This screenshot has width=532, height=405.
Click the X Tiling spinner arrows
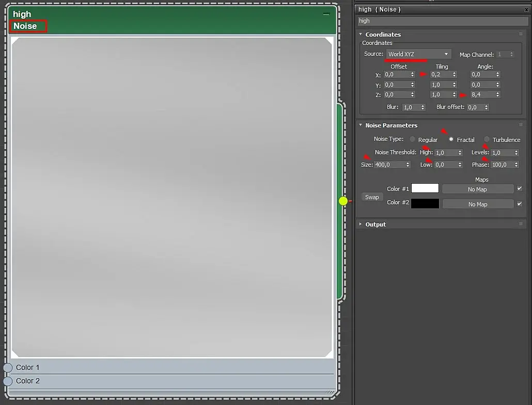(x=455, y=75)
